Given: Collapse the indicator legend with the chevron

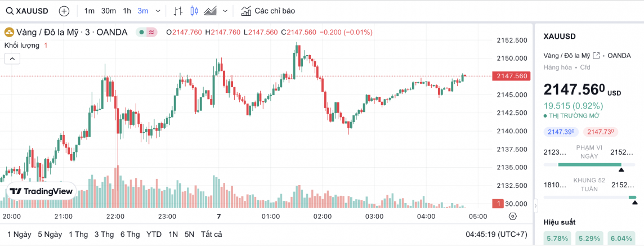Looking at the screenshot, I should (12, 58).
